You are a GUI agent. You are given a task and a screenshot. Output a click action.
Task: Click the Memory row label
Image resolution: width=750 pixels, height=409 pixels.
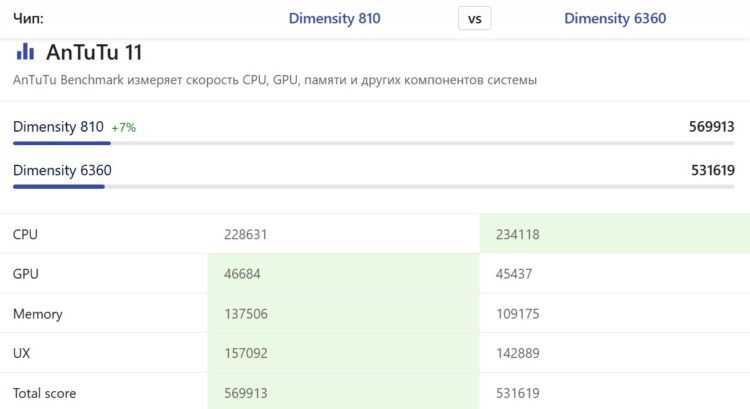point(38,314)
